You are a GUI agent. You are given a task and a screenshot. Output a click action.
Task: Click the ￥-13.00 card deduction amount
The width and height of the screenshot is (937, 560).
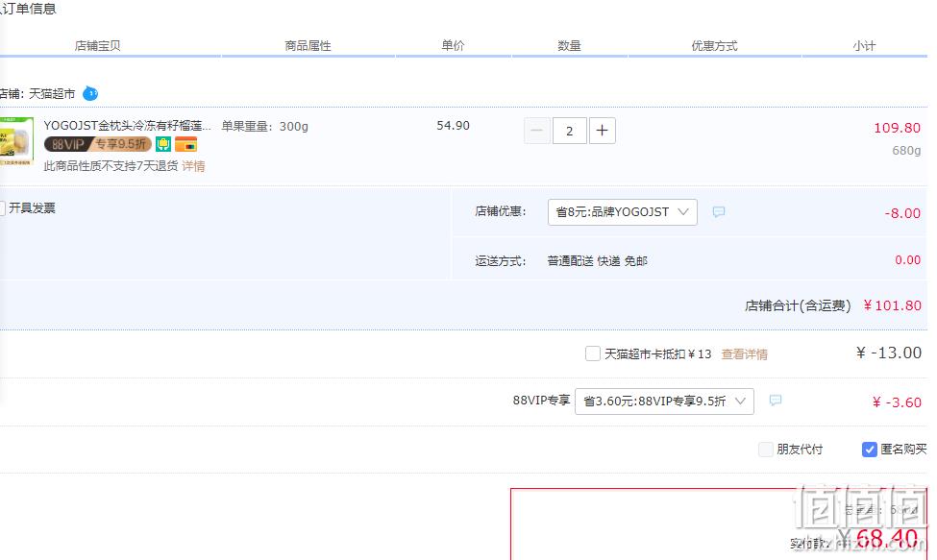coord(889,353)
